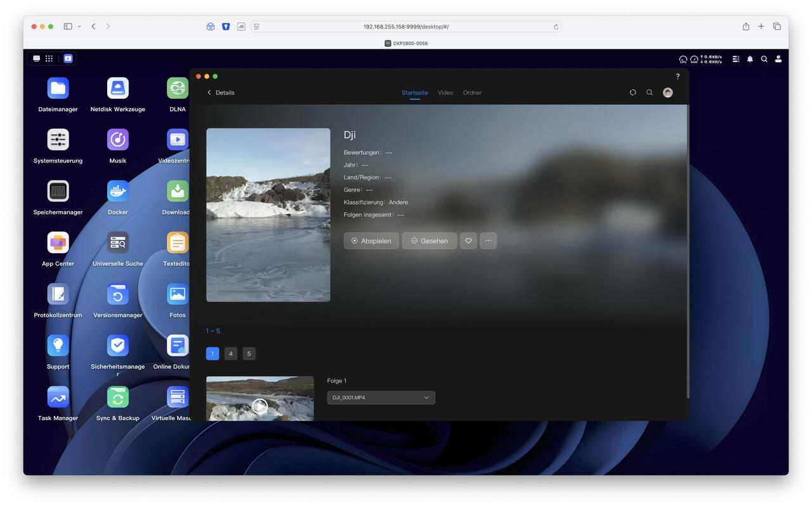The height and width of the screenshot is (506, 812).
Task: Open the video app profile avatar
Action: [x=668, y=93]
